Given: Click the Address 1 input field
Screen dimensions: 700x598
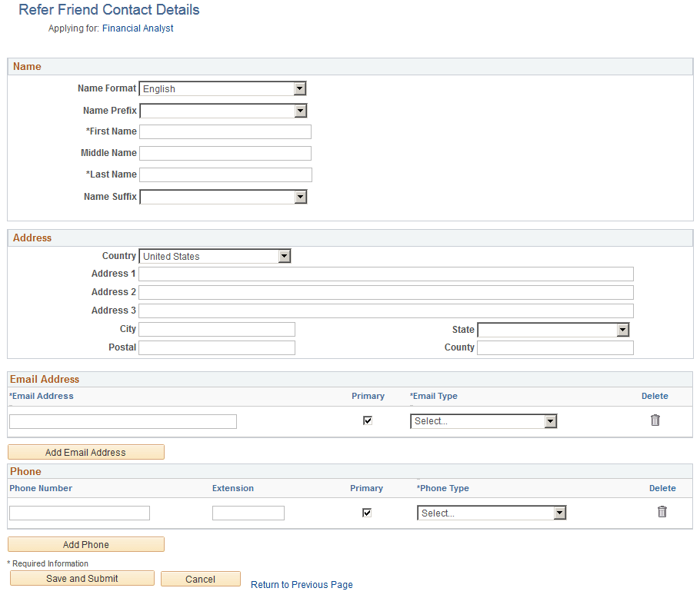Looking at the screenshot, I should tap(385, 274).
